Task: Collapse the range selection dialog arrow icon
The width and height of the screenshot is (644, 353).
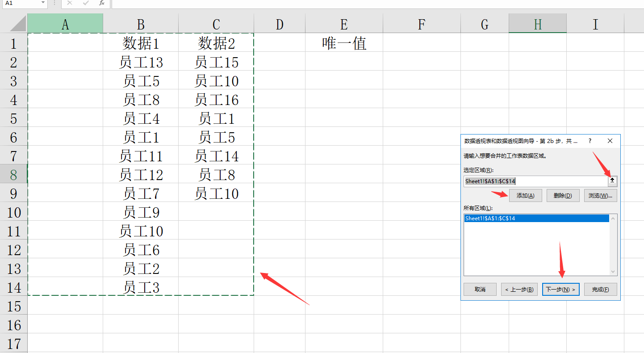Action: [x=612, y=181]
